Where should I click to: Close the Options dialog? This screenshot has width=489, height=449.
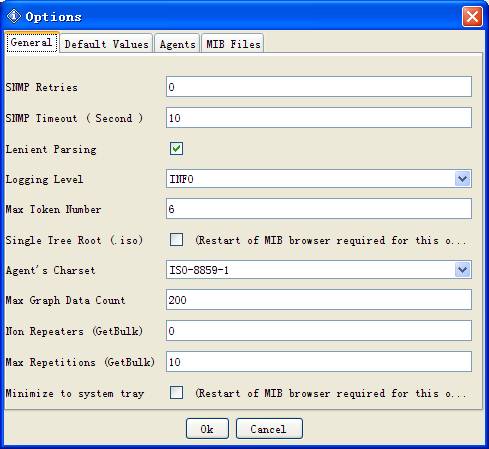pyautogui.click(x=472, y=16)
